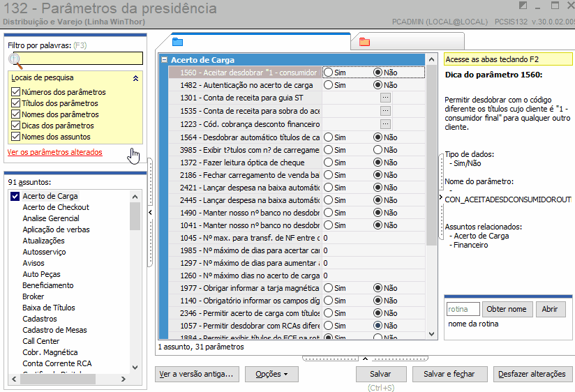Toggle Nomes dos assuntos checkbox
This screenshot has height=392, width=575.
tap(15, 137)
